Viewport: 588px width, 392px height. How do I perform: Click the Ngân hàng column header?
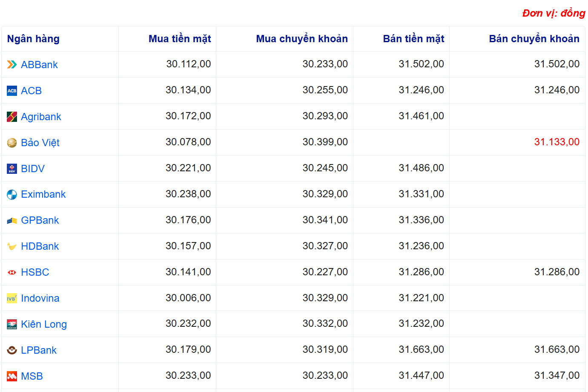(x=33, y=39)
